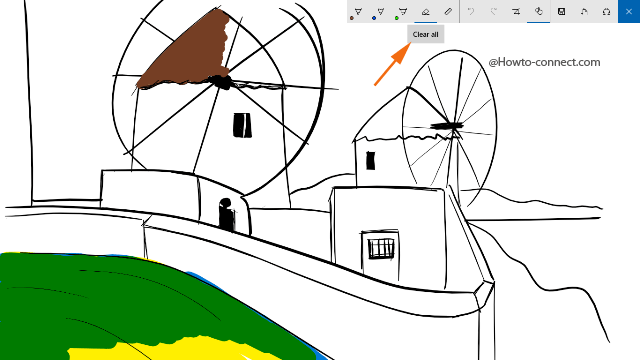
Task: Choose the Eraser tool
Action: point(425,12)
